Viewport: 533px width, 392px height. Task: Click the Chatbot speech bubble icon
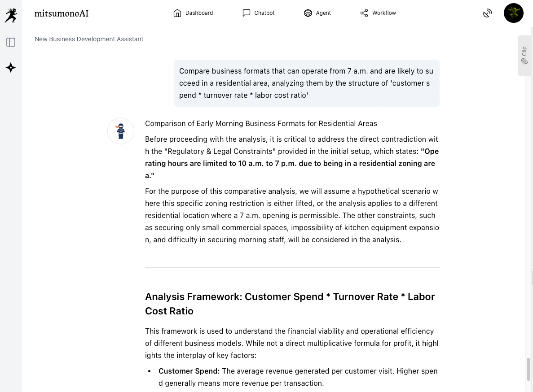247,13
